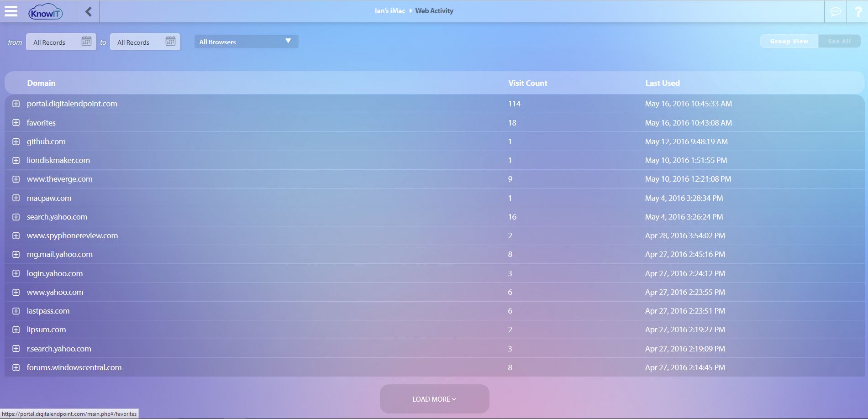Select domain search.yahoo.com
This screenshot has height=419, width=868.
pos(57,217)
